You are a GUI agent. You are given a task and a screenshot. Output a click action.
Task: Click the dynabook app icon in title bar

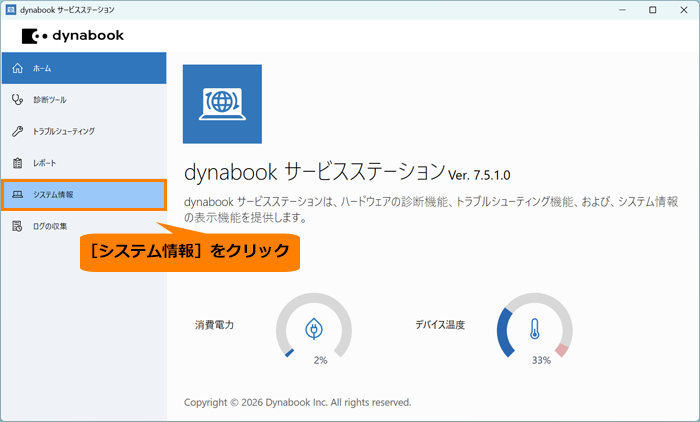click(x=11, y=10)
